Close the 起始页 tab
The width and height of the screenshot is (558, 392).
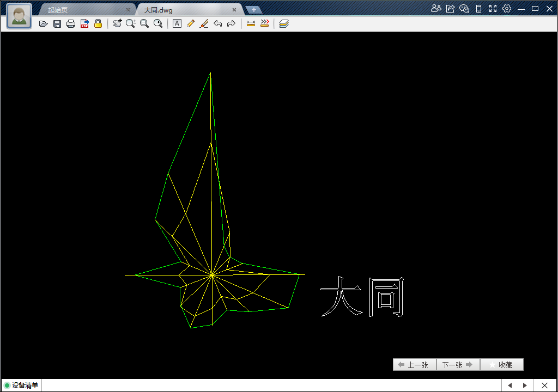[x=128, y=10]
